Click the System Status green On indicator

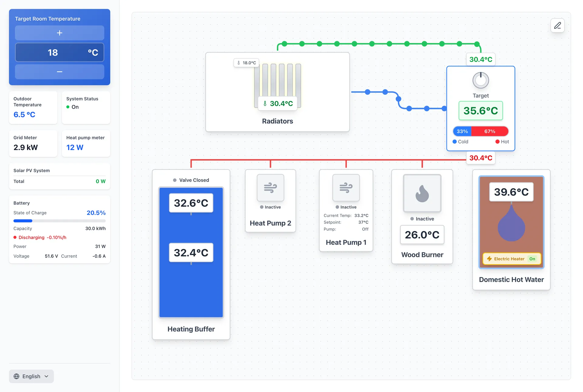click(x=73, y=107)
